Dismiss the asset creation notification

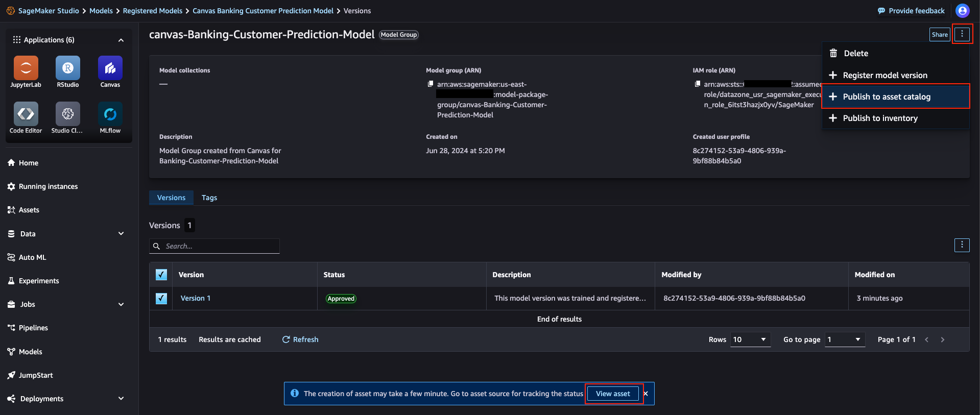[x=646, y=394]
